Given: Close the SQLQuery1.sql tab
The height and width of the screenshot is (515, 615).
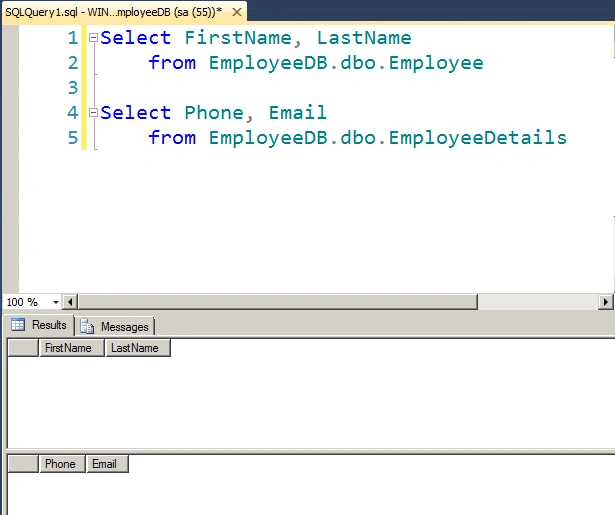Looking at the screenshot, I should click(237, 12).
